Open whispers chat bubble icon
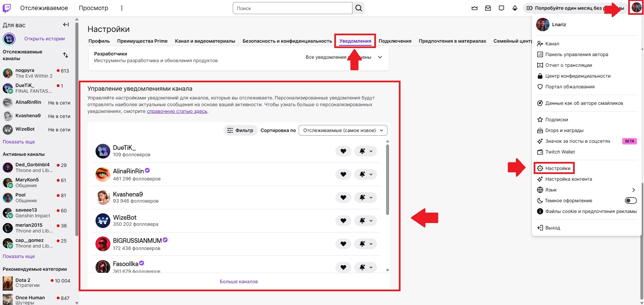 (501, 8)
